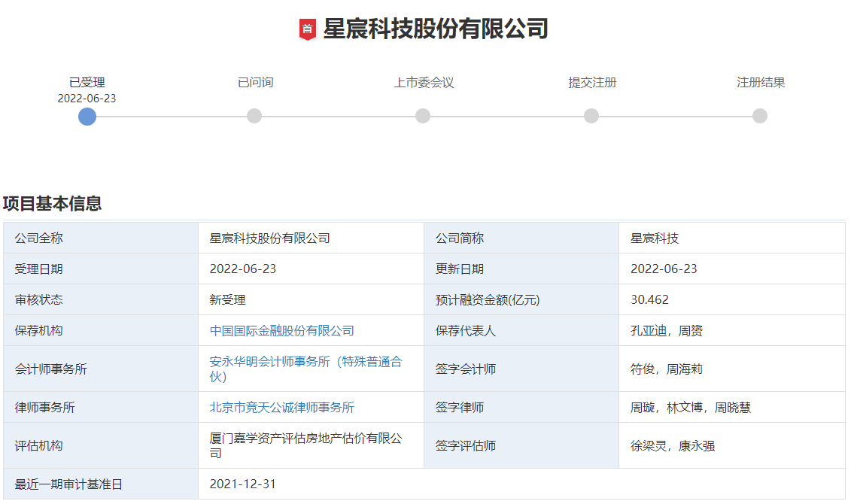This screenshot has height=504, width=851.
Task: Select the 提交注册 stage marker dot
Action: pos(591,116)
